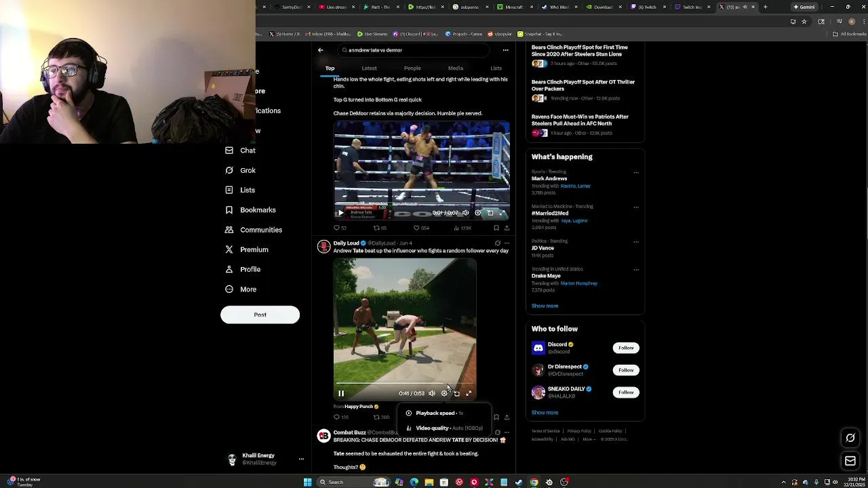
Task: Open search options three-dot menu
Action: pos(505,50)
